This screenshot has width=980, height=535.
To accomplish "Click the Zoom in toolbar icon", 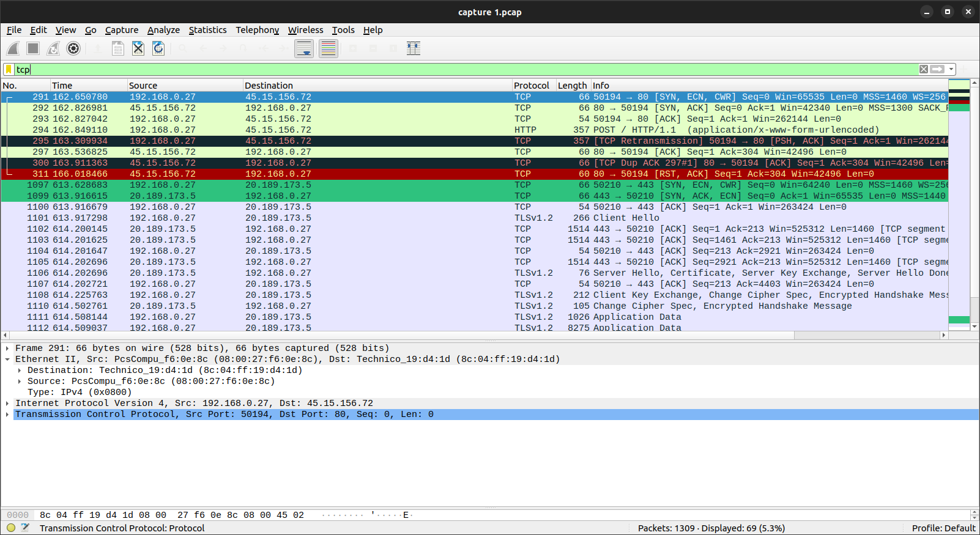I will pos(353,48).
